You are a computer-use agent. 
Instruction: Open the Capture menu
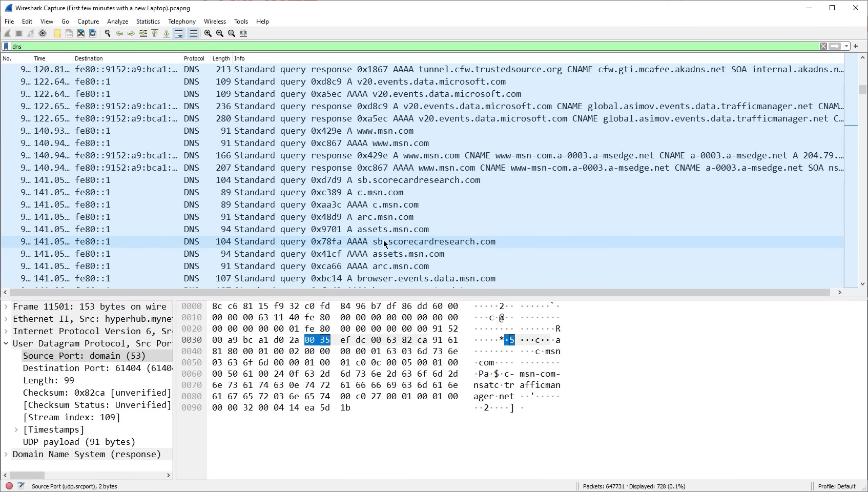[x=88, y=22]
